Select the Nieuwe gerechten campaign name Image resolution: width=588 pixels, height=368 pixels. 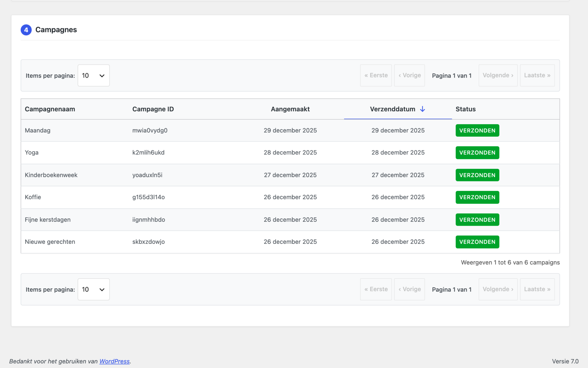pos(50,241)
